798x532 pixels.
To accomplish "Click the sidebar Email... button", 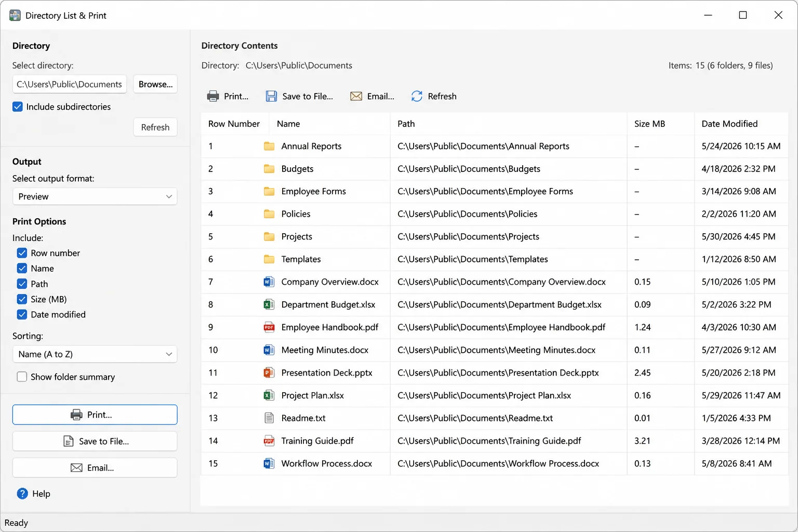I will 95,468.
